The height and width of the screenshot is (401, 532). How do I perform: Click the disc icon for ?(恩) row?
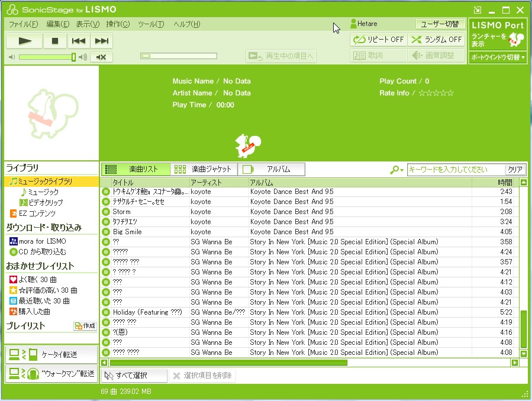pyautogui.click(x=106, y=332)
